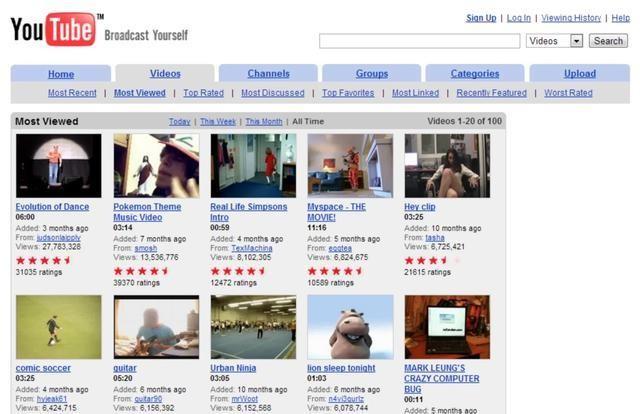Open the Evolution of Dance thumbnail
The height and width of the screenshot is (414, 640).
[58, 166]
